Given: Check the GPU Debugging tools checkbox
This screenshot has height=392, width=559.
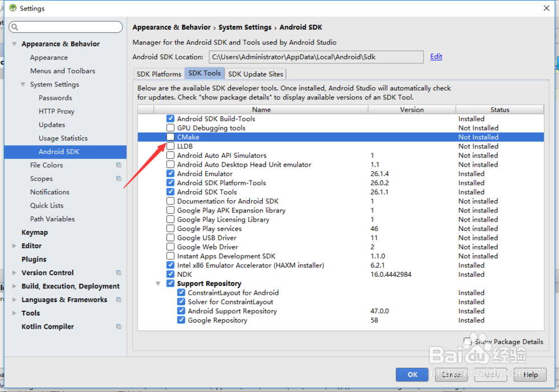Looking at the screenshot, I should coord(170,127).
